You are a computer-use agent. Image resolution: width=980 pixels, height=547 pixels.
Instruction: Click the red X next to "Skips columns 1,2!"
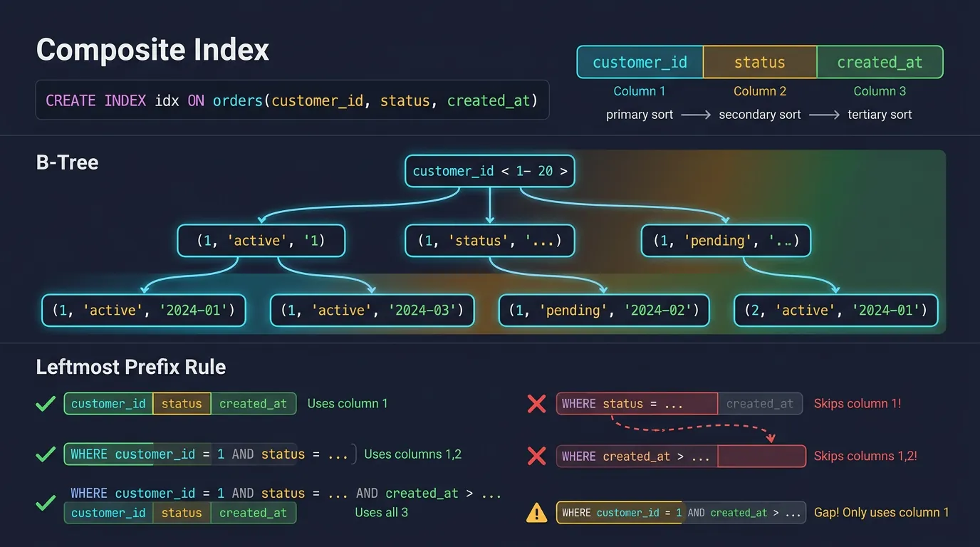pos(536,456)
